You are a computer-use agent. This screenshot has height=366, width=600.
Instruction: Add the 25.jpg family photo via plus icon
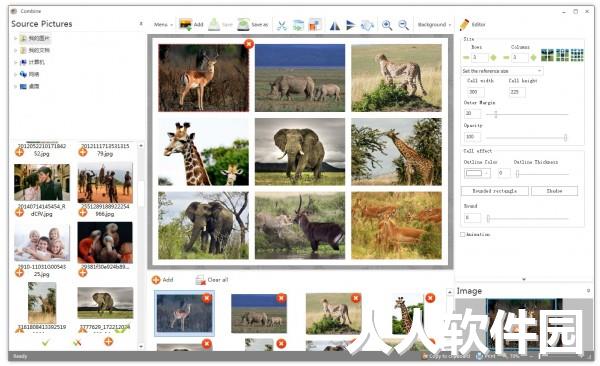[19, 272]
